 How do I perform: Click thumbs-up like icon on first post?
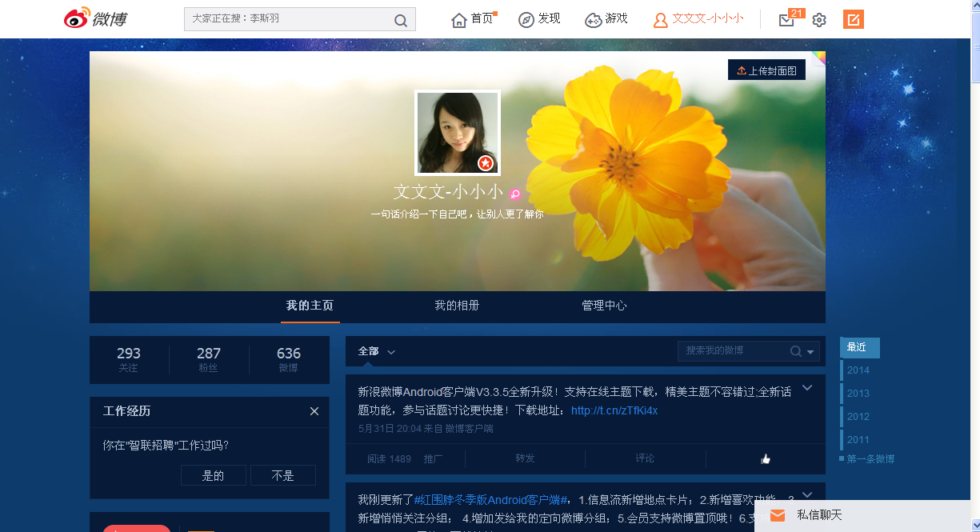click(766, 459)
